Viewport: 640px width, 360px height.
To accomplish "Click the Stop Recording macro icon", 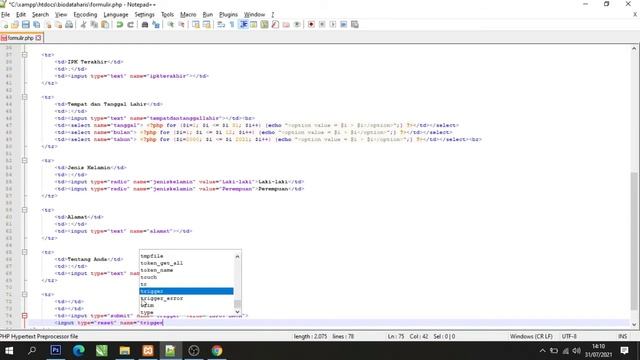I will pos(322,25).
